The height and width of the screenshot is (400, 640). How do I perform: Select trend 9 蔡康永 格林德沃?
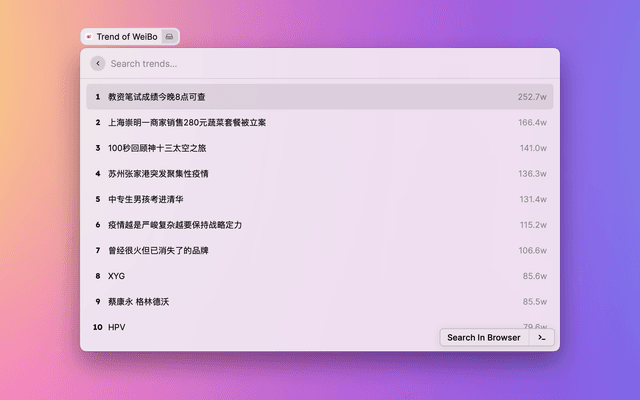click(x=138, y=301)
